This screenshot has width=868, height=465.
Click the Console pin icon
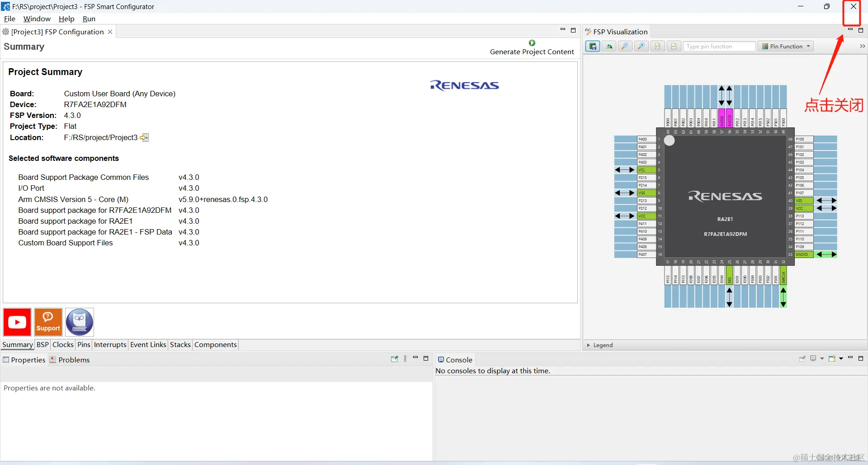pyautogui.click(x=802, y=359)
